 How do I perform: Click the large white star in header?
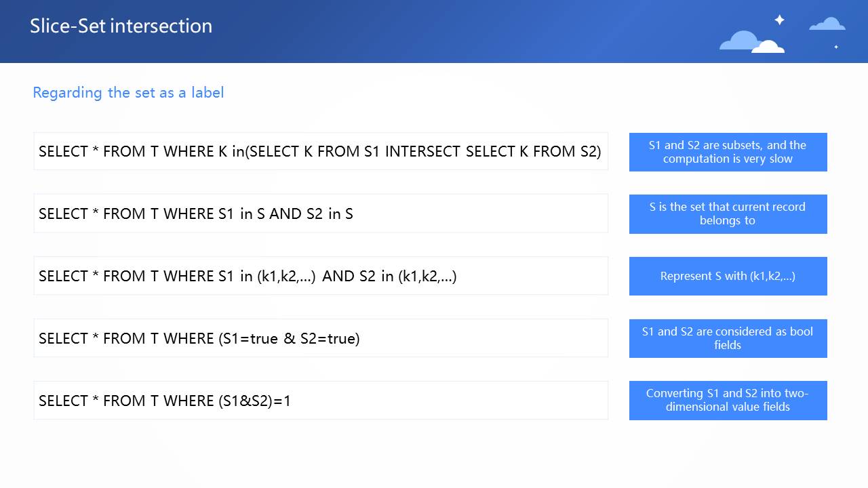pos(779,20)
